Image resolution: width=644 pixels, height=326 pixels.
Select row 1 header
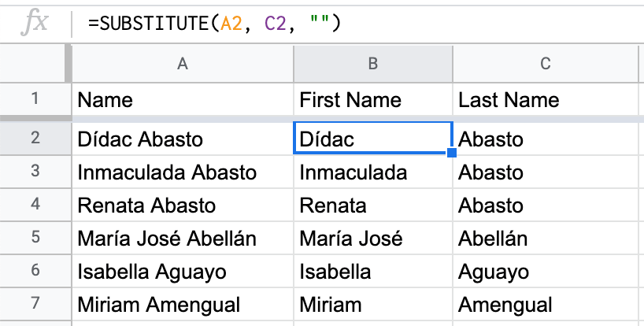35,100
